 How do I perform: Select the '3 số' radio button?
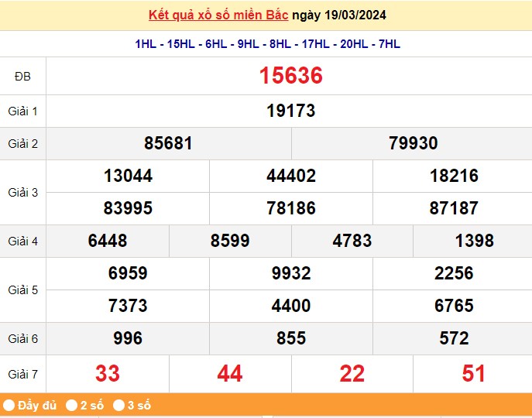(x=118, y=405)
